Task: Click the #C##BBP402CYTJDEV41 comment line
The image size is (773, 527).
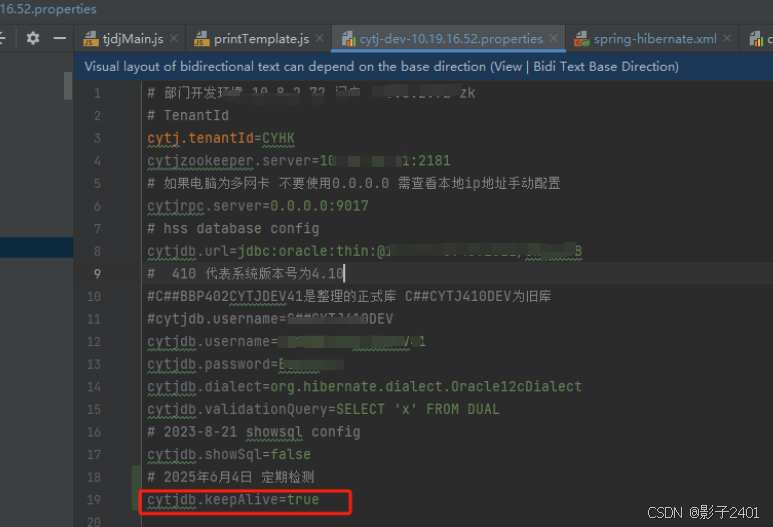Action: pos(349,296)
